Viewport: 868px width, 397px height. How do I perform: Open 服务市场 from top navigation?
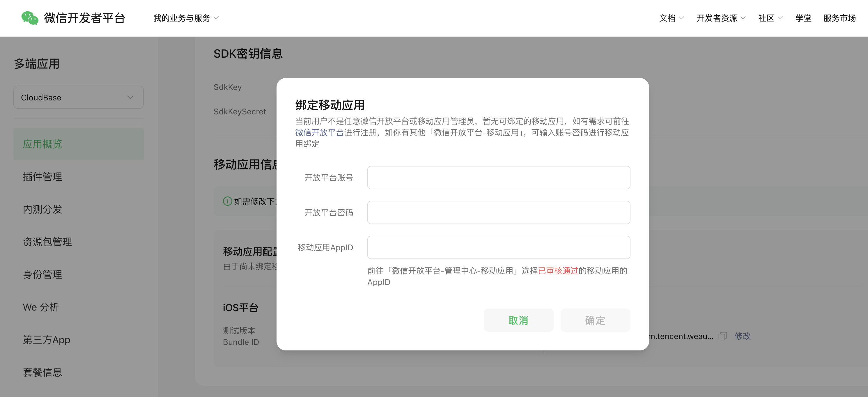tap(839, 18)
